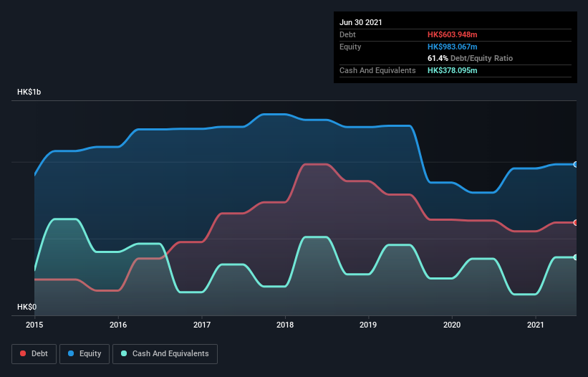Click the HK$378.095m cash value

coord(452,70)
